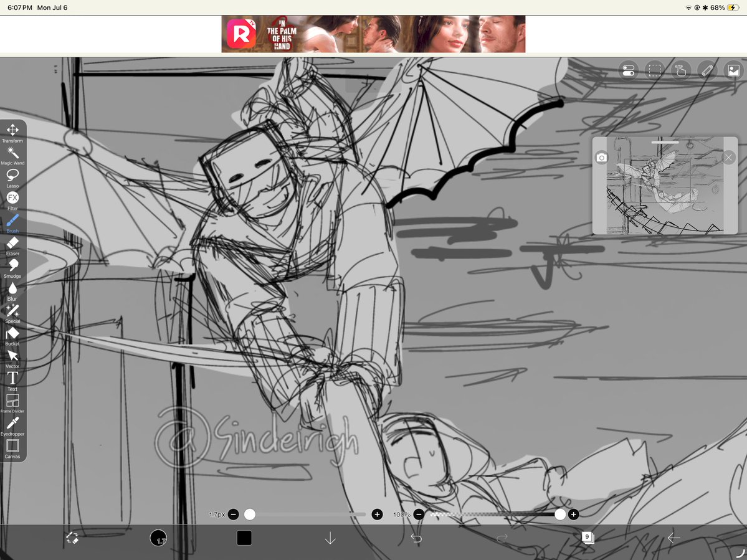
Task: Increase opacity with plus button
Action: [x=573, y=515]
